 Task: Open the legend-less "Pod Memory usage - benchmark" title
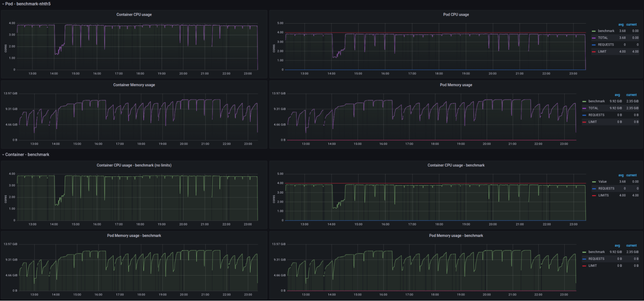coord(134,236)
